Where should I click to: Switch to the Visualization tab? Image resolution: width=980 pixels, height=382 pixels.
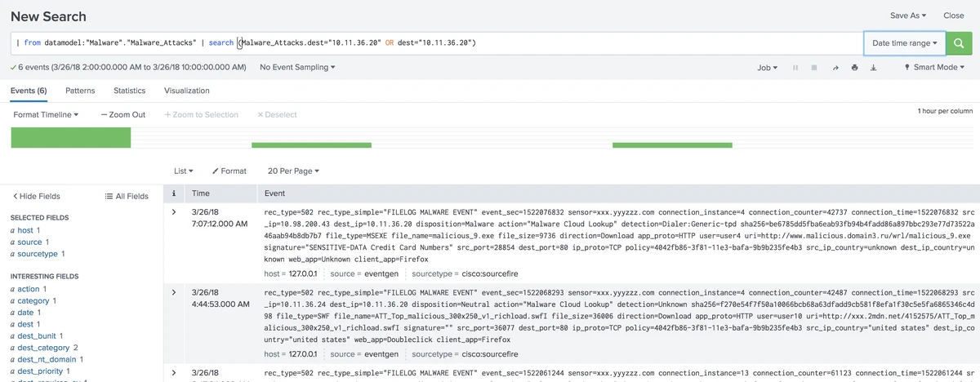(186, 91)
